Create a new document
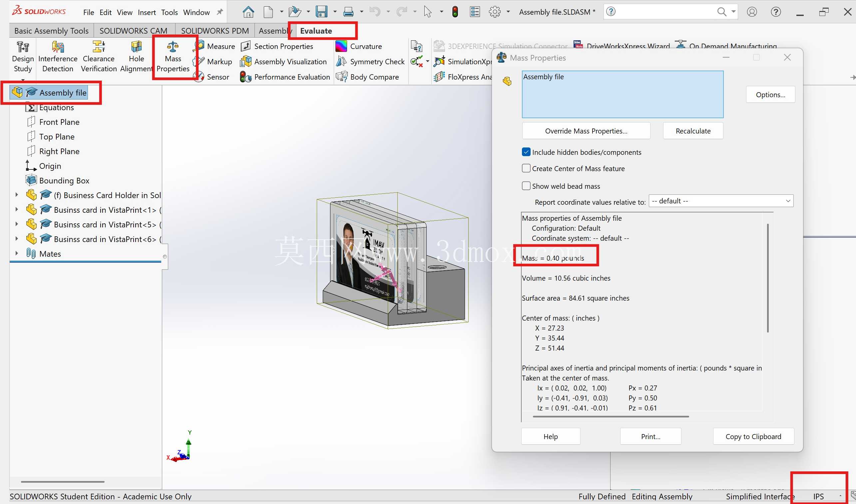 click(268, 12)
